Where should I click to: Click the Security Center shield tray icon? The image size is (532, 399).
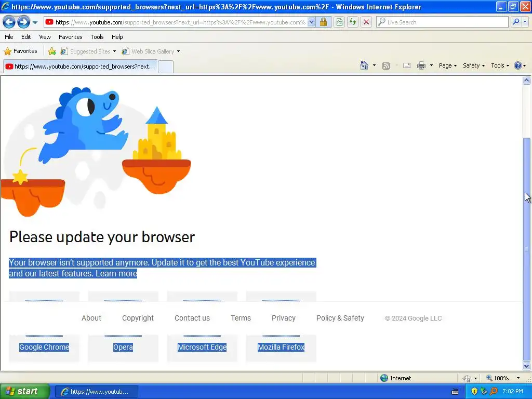click(x=474, y=391)
